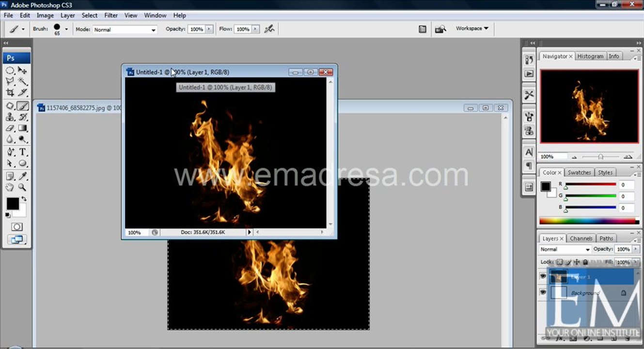The image size is (644, 349).
Task: Open the layer Fill arrow
Action: pyautogui.click(x=636, y=262)
